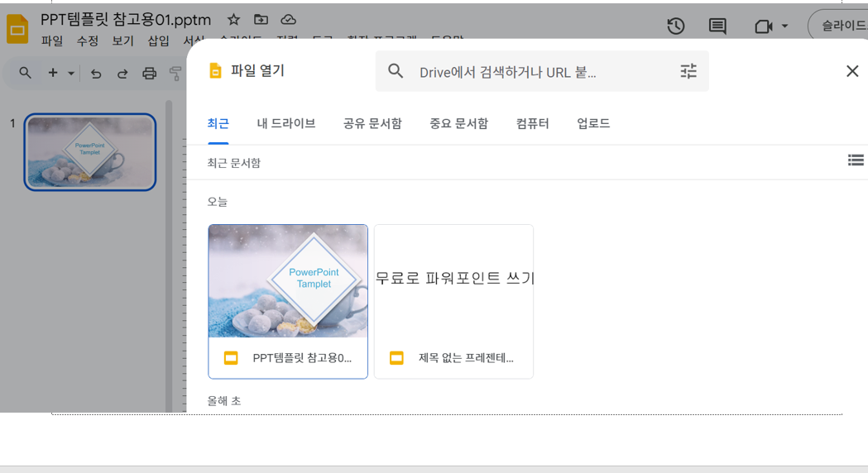868x473 pixels.
Task: Open the search filter options icon
Action: [x=688, y=71]
